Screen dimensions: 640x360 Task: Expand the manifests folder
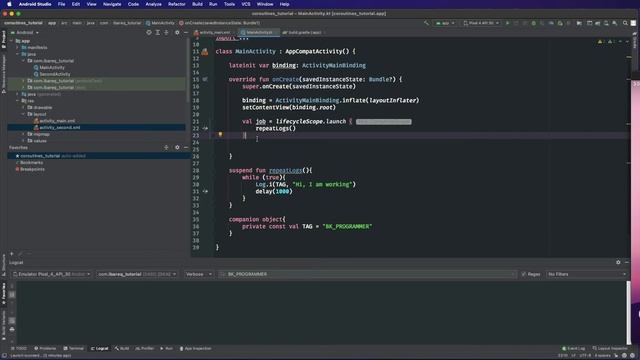(x=18, y=47)
